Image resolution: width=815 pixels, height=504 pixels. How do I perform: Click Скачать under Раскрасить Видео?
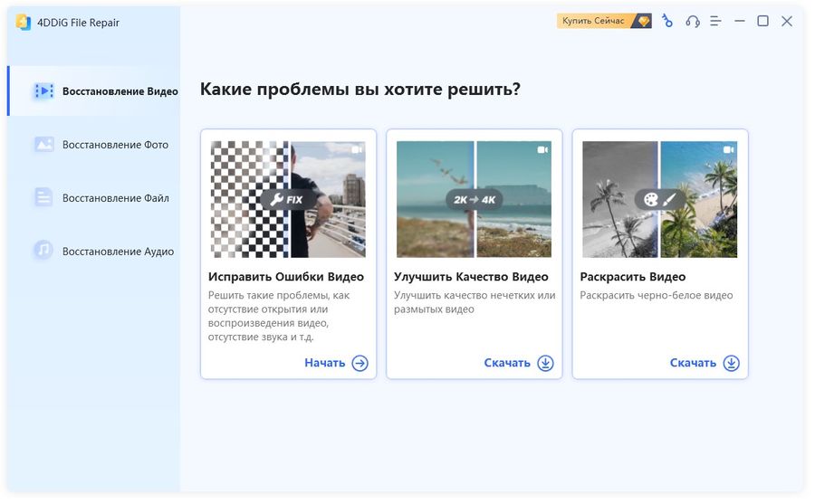693,363
